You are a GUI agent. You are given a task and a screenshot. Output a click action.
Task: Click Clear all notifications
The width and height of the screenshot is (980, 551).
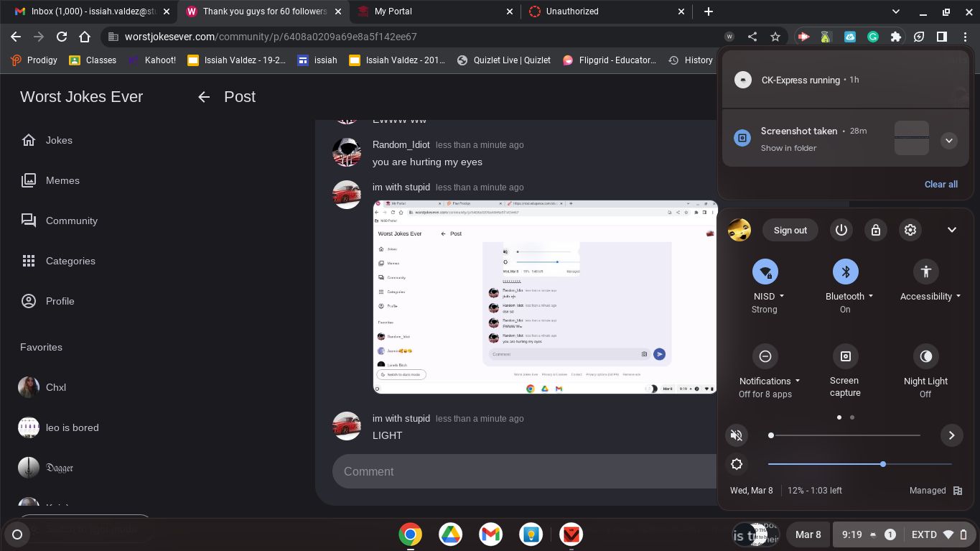[941, 184]
